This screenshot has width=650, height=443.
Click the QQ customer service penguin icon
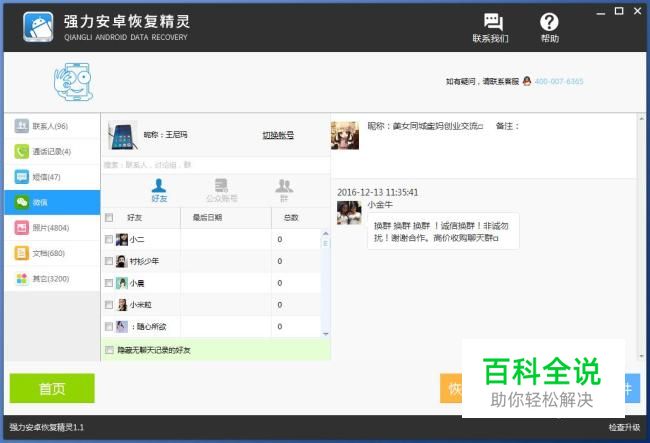527,81
